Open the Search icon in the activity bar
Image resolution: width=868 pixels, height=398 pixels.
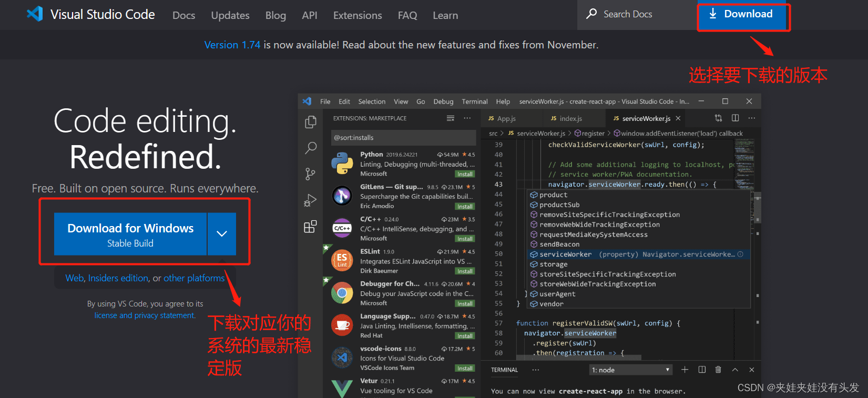(311, 148)
